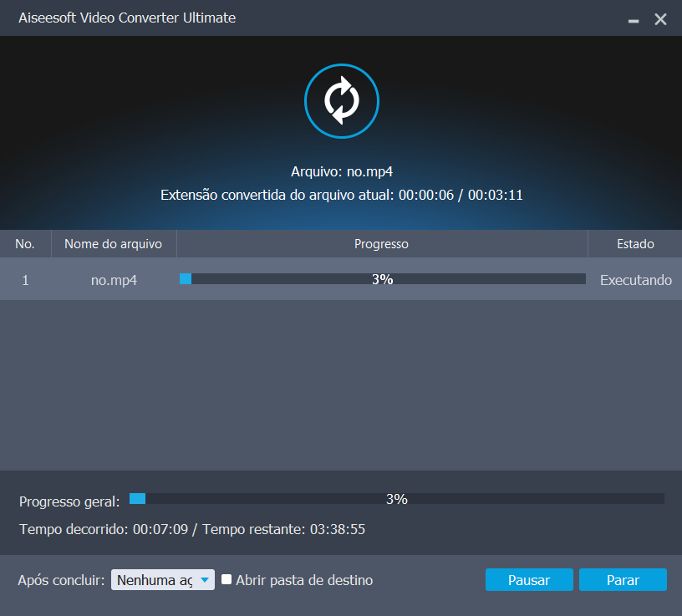Image resolution: width=682 pixels, height=616 pixels.
Task: Click the Nome do arquivo column header
Action: click(x=114, y=243)
